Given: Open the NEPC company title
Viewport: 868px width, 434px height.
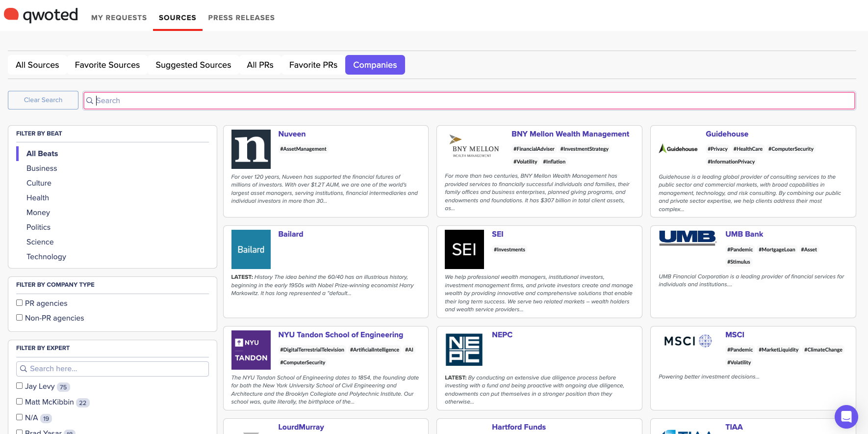Looking at the screenshot, I should point(502,335).
